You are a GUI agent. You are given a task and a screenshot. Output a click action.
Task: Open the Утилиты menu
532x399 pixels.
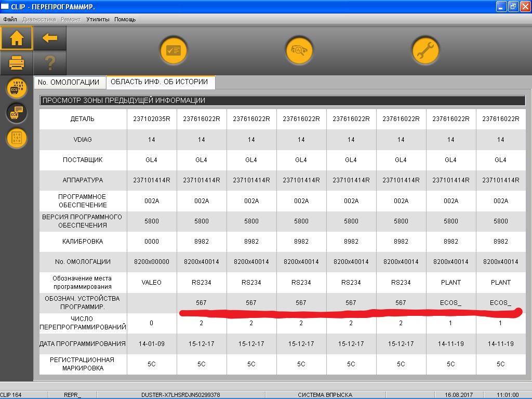click(98, 19)
